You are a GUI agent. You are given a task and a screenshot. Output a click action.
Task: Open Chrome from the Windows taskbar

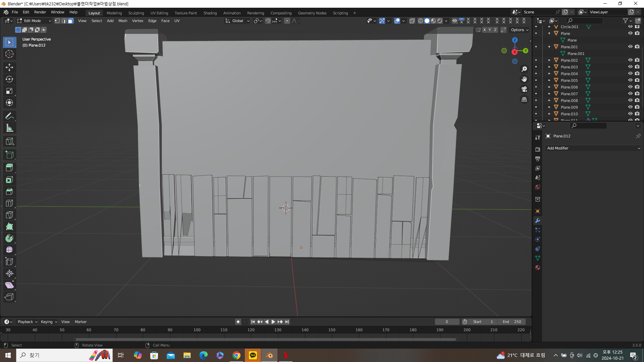[x=236, y=355]
